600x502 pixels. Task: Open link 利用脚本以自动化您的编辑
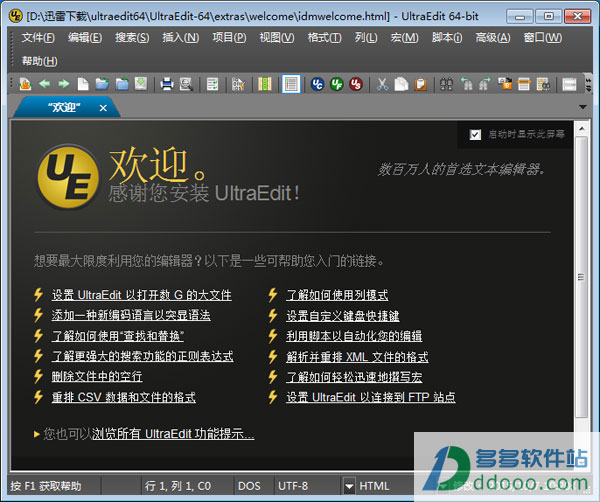[354, 336]
